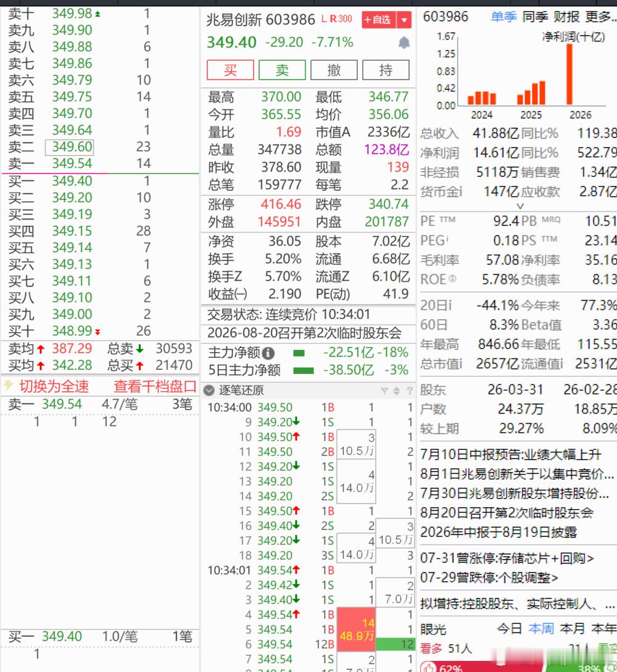Click the 总卖 green down arrow

point(139,349)
